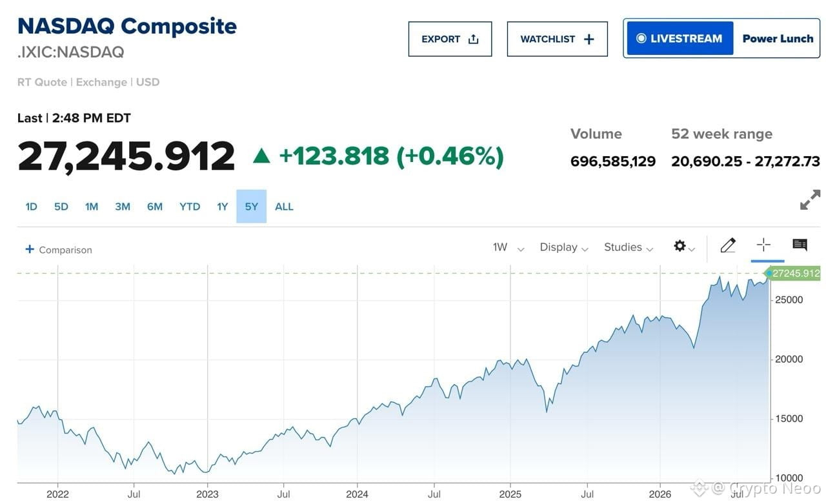The height and width of the screenshot is (504, 826).
Task: Click the 2025 marker on time axis
Action: [510, 494]
